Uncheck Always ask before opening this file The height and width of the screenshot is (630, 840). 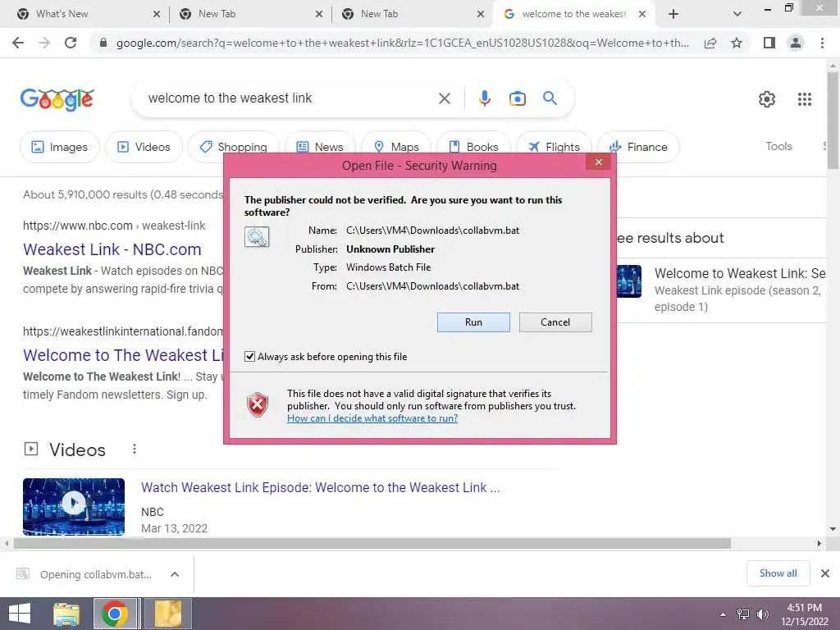click(249, 356)
